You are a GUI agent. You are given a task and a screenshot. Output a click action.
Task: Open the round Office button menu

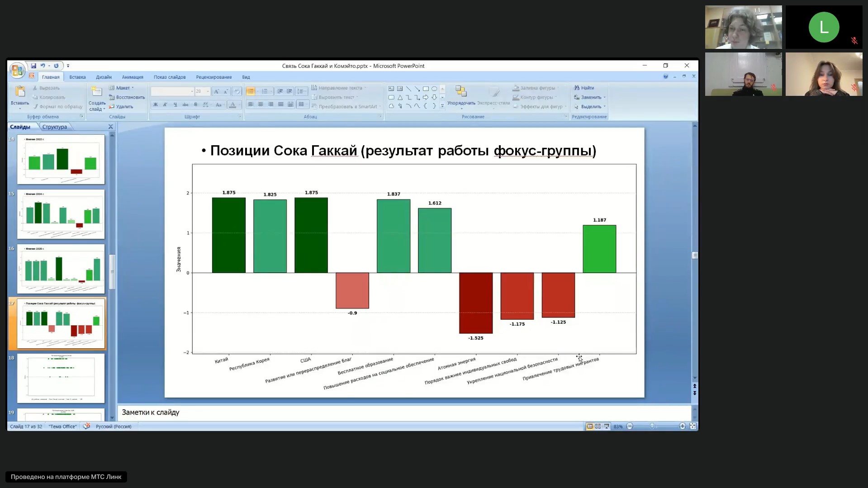(x=17, y=70)
